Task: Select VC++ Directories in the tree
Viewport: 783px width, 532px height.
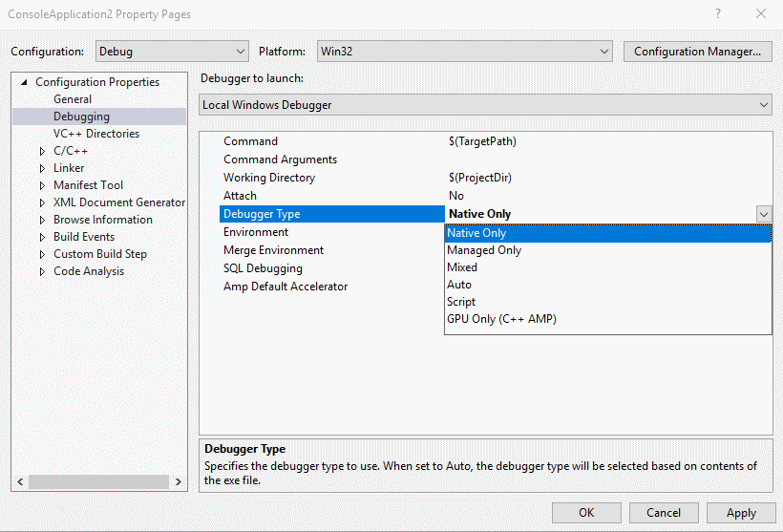Action: pyautogui.click(x=96, y=134)
